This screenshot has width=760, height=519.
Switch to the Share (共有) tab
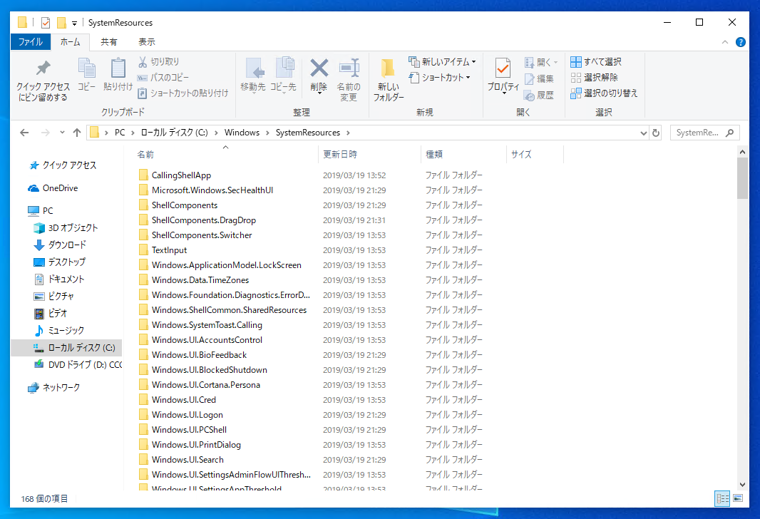click(109, 42)
